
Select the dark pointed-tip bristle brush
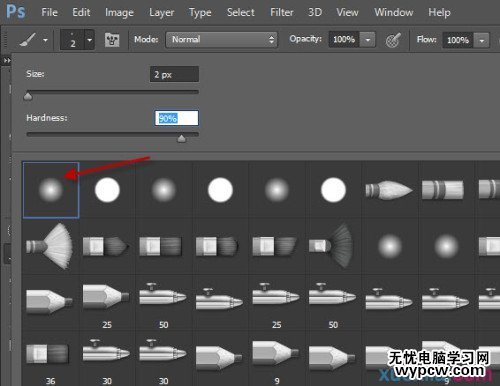tap(106, 246)
